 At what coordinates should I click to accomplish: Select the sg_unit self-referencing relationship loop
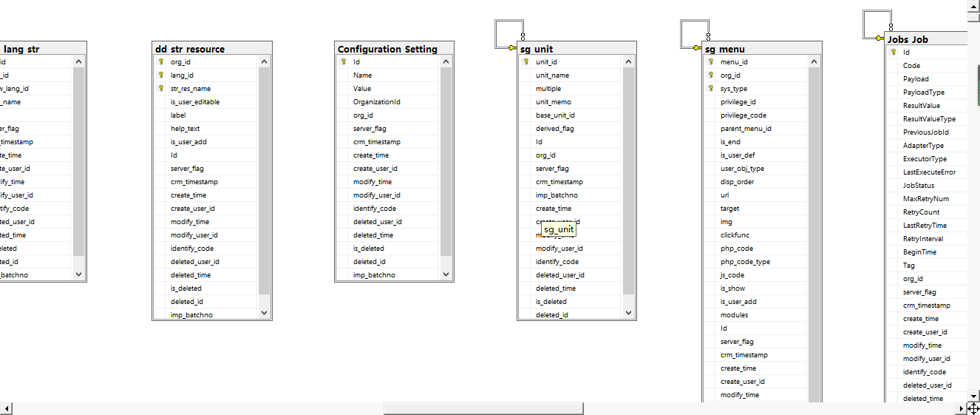click(x=509, y=33)
